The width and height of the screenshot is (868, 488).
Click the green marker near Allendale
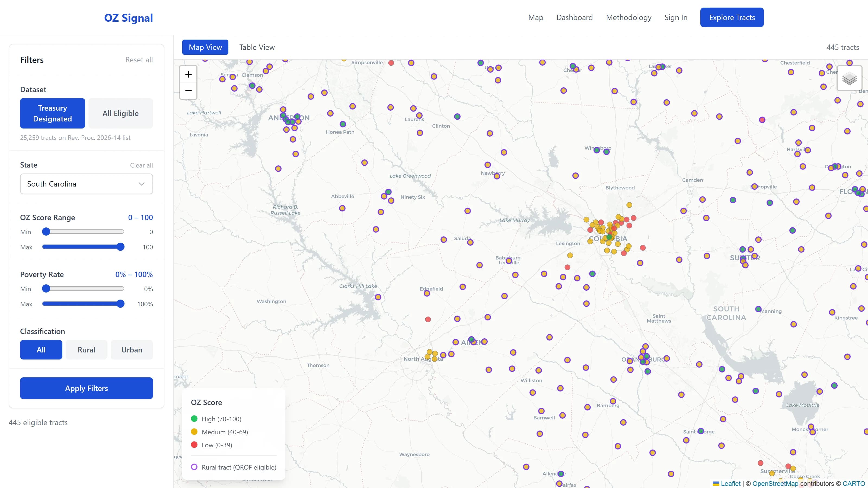[561, 474]
